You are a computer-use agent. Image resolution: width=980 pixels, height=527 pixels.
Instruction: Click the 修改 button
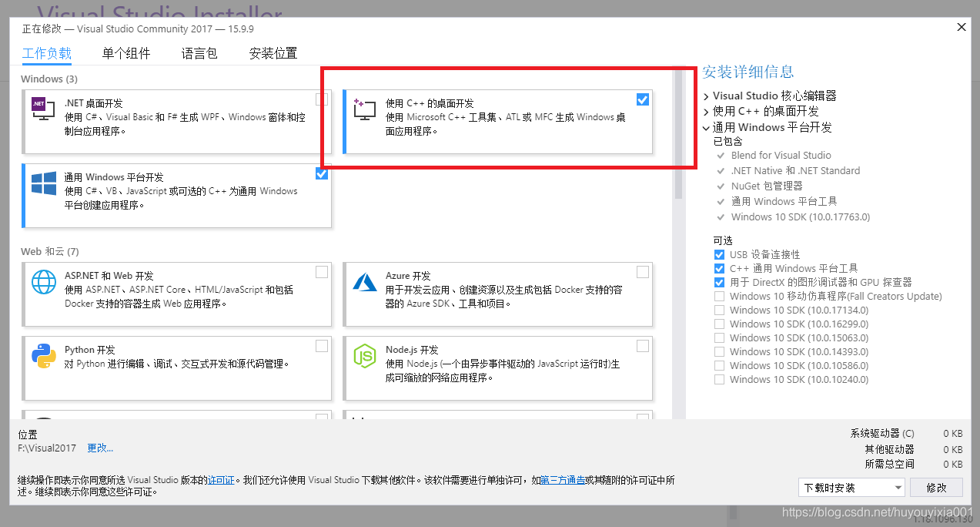click(936, 488)
